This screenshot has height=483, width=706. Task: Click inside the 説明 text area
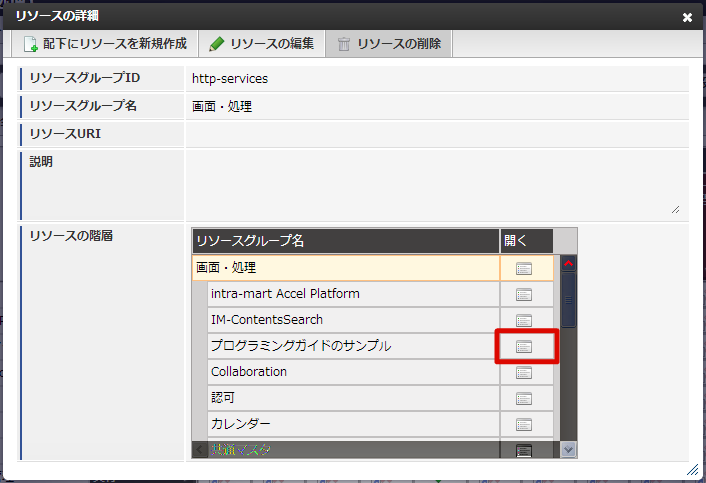pos(435,183)
